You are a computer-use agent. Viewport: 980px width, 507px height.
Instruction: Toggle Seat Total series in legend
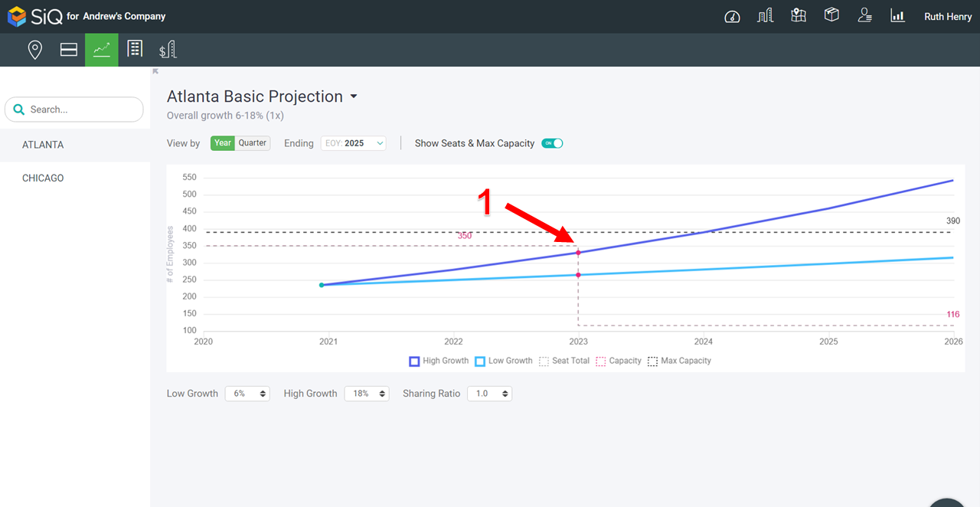click(564, 361)
